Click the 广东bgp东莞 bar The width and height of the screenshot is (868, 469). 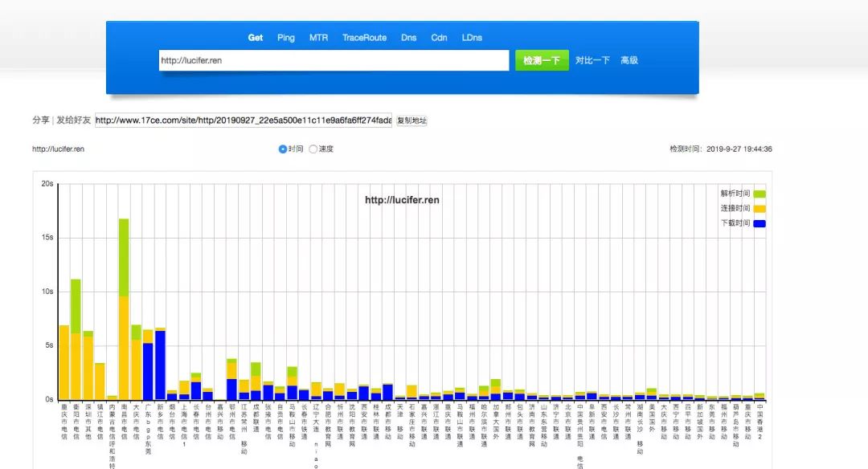[x=148, y=365]
